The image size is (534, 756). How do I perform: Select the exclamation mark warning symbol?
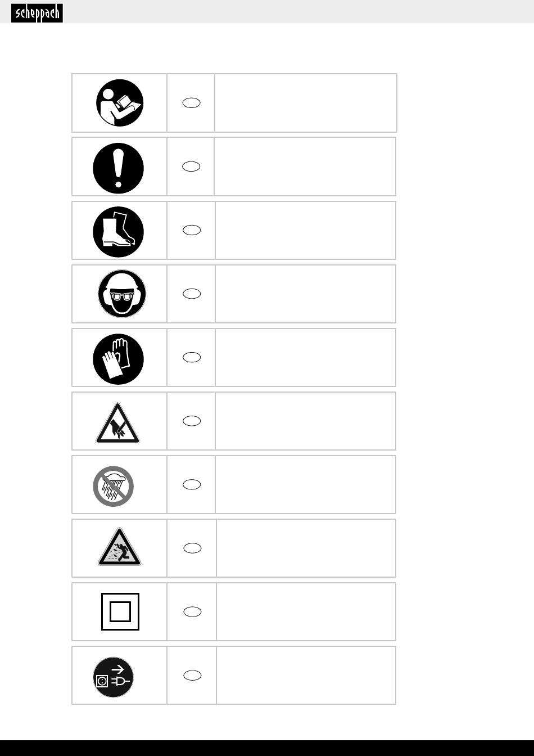tap(118, 168)
